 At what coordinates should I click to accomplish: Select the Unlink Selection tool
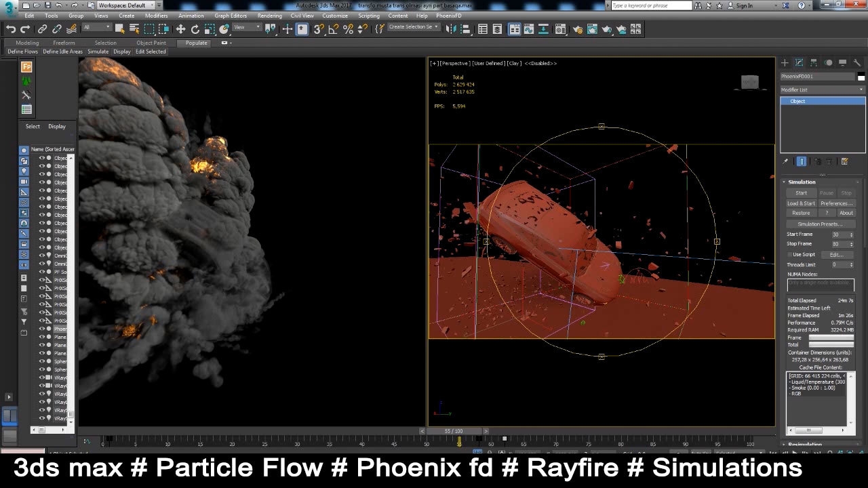pos(56,29)
